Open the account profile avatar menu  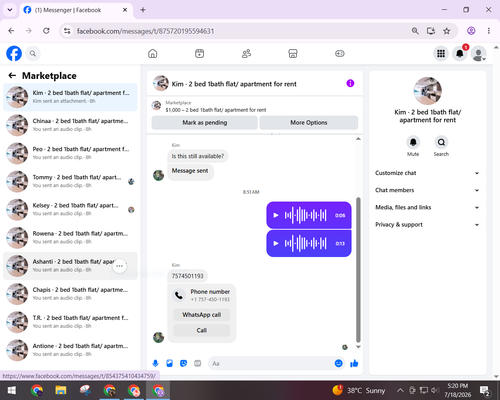point(479,53)
